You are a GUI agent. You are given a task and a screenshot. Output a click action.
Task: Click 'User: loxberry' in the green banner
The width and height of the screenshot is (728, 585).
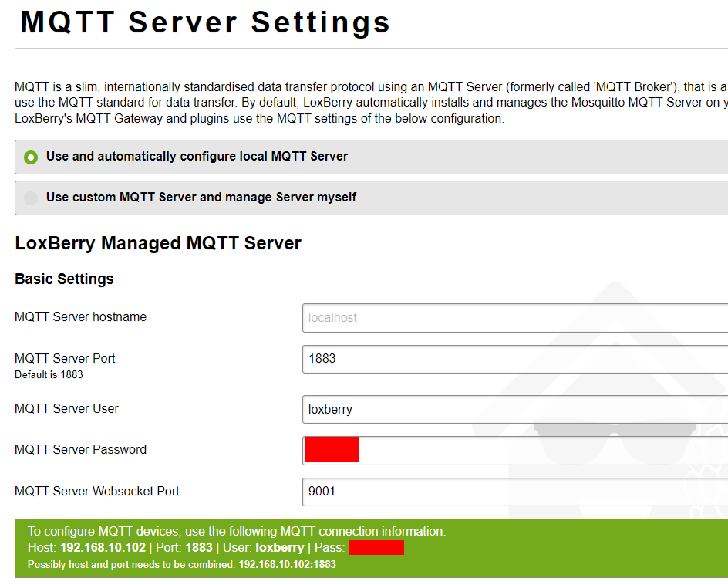[x=263, y=548]
